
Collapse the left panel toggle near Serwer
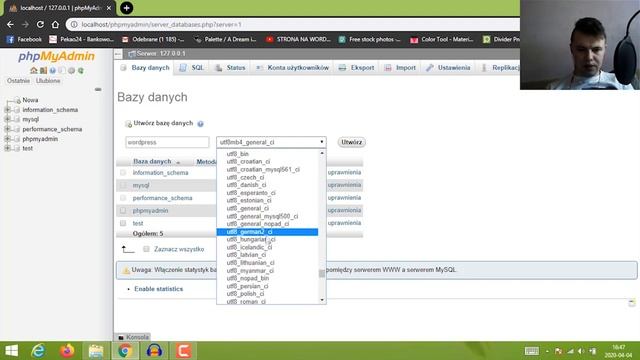tap(118, 54)
